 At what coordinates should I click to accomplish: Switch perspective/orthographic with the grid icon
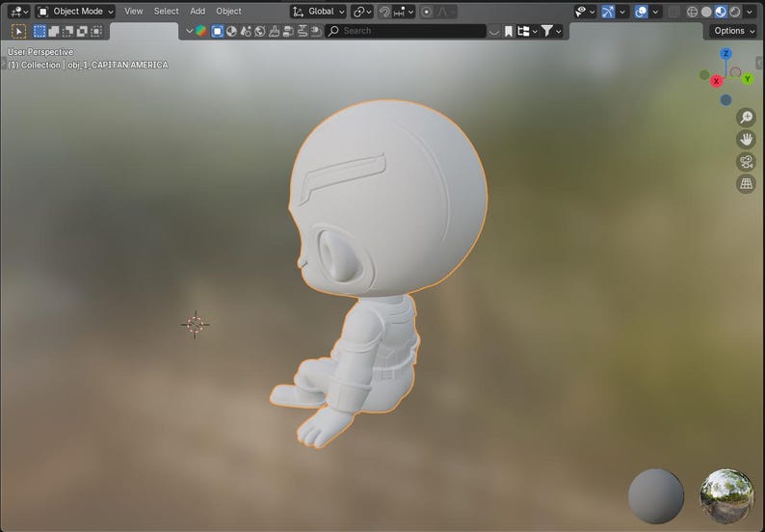coord(746,184)
